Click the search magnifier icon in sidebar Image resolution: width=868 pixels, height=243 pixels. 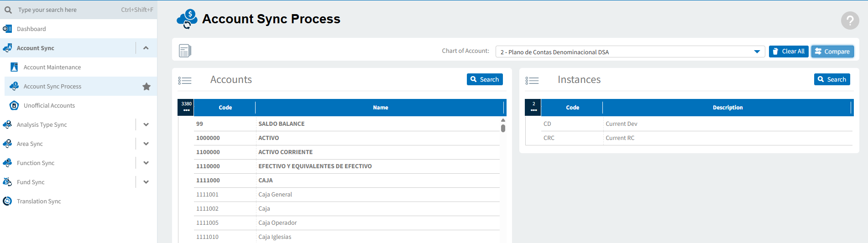click(x=8, y=10)
